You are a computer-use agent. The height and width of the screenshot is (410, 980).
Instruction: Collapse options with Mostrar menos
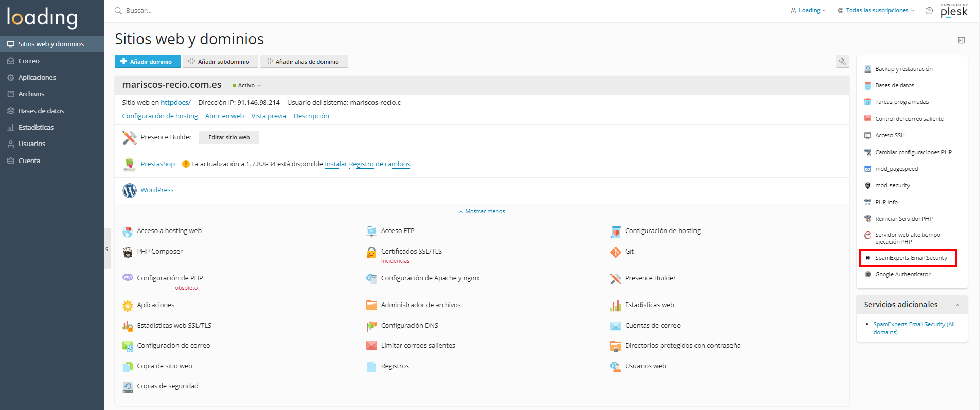pos(482,212)
